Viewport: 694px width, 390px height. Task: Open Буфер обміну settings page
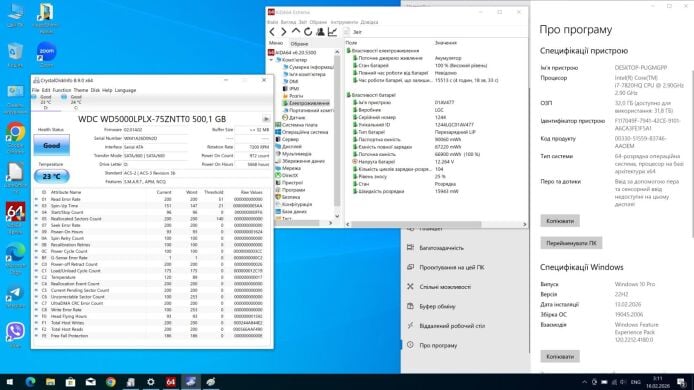[437, 306]
